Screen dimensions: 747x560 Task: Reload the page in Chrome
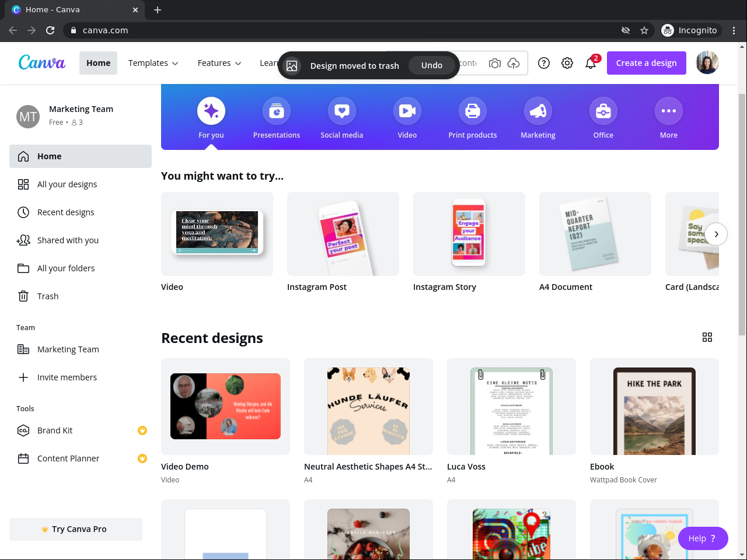[50, 30]
